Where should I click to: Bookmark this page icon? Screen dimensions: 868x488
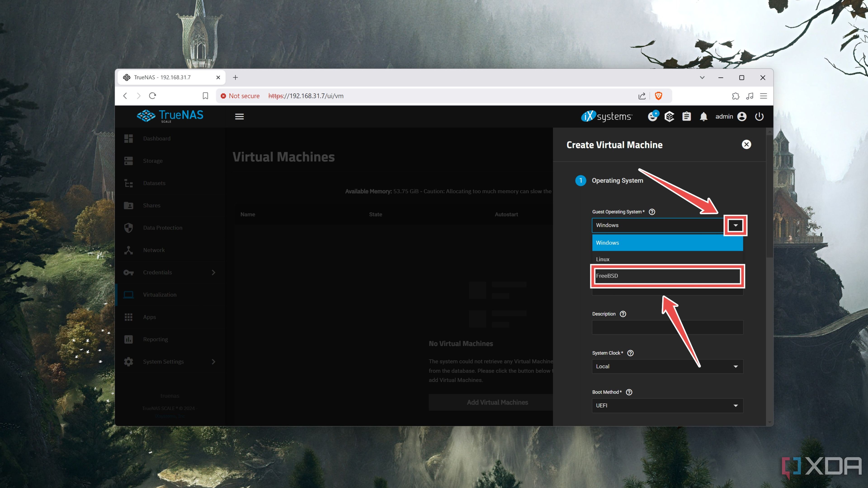pyautogui.click(x=205, y=96)
